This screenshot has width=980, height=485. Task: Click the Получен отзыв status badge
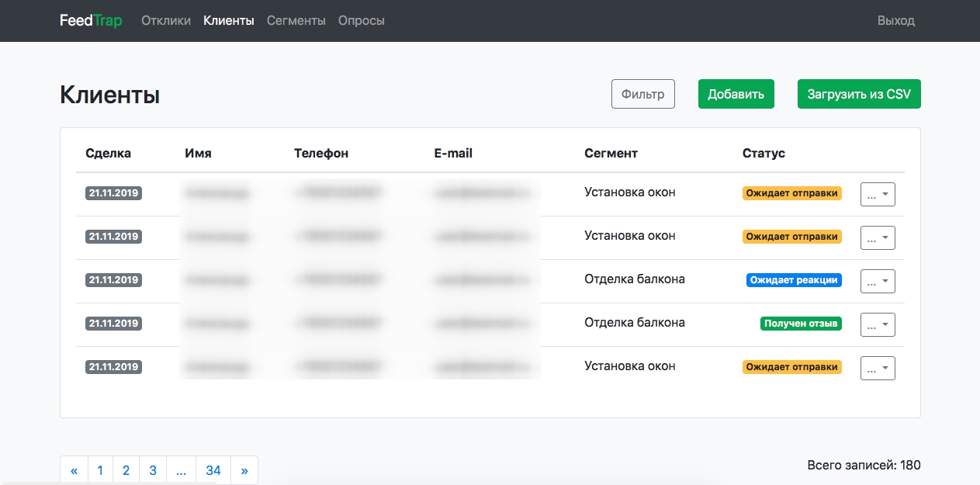coord(801,324)
